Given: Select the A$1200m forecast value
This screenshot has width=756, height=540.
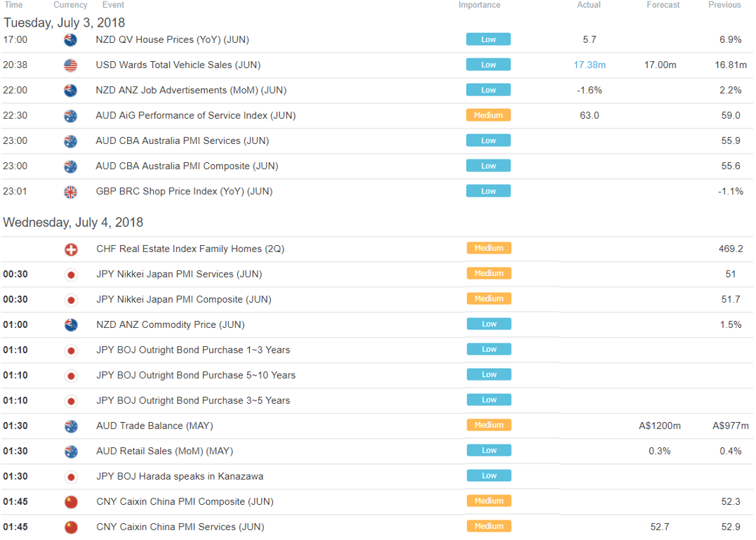Looking at the screenshot, I should tap(660, 426).
